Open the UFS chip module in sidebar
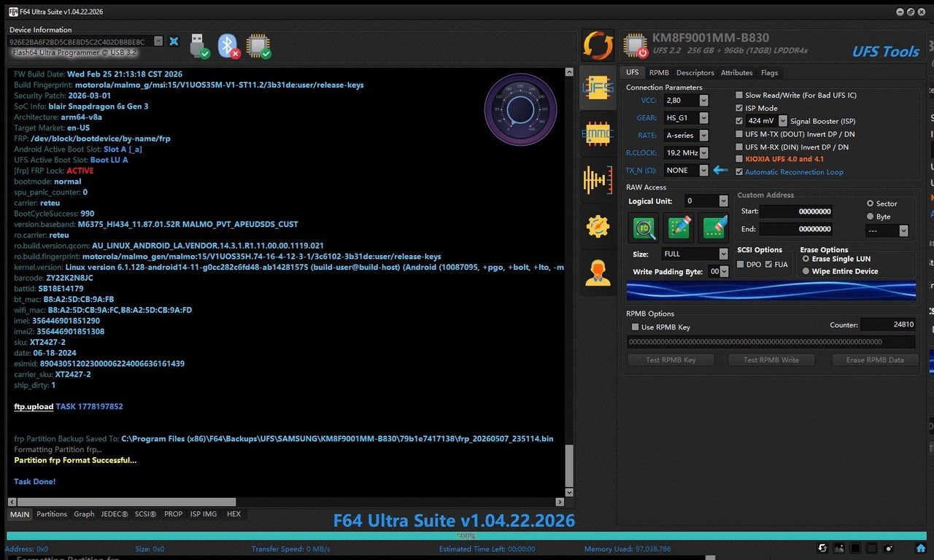 click(598, 88)
